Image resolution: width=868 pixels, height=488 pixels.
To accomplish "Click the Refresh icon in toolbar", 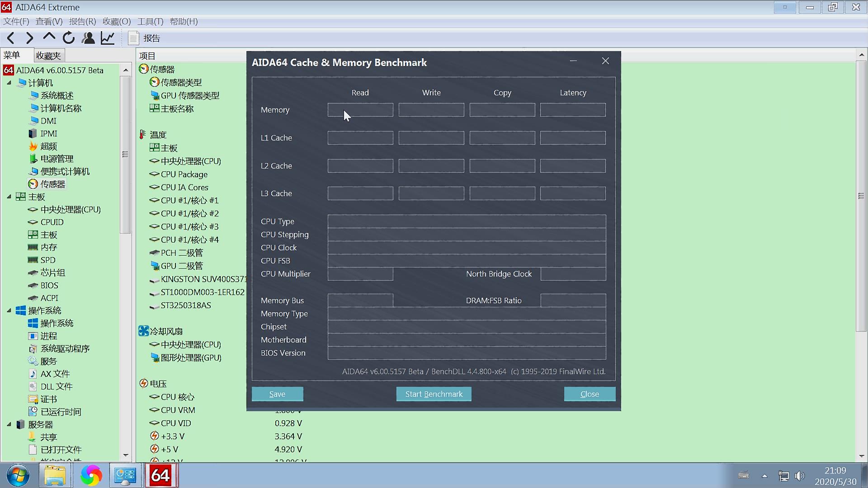I will click(x=69, y=38).
